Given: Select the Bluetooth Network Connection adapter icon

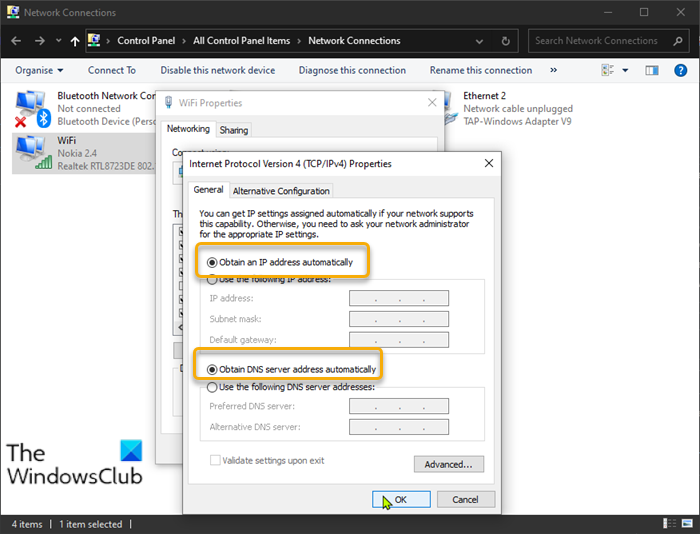Looking at the screenshot, I should click(33, 108).
